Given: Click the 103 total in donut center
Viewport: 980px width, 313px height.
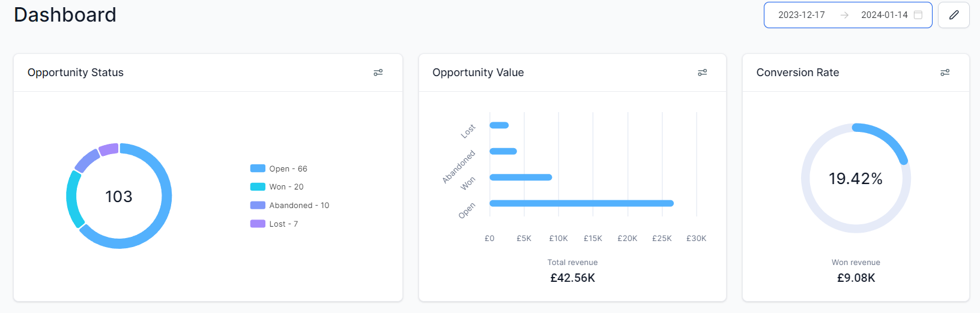Looking at the screenshot, I should pos(119,197).
